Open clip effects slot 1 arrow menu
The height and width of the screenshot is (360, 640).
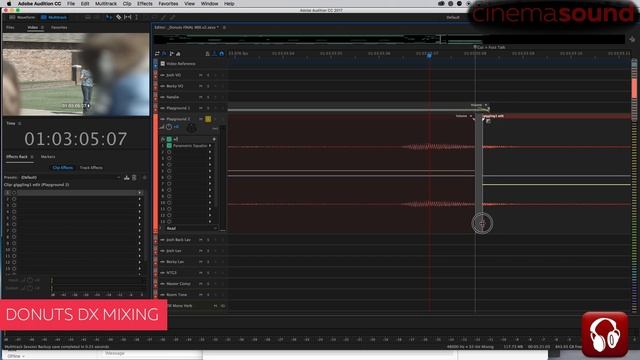140,193
